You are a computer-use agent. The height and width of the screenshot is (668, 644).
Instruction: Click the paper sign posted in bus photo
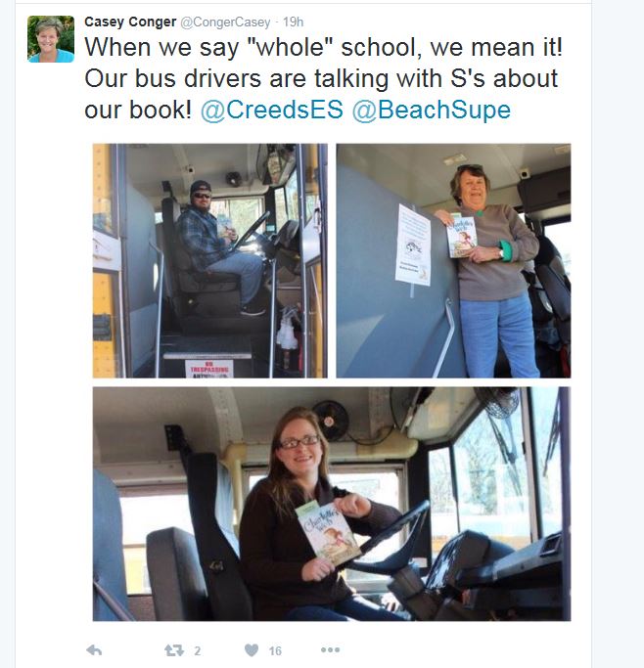coord(412,245)
